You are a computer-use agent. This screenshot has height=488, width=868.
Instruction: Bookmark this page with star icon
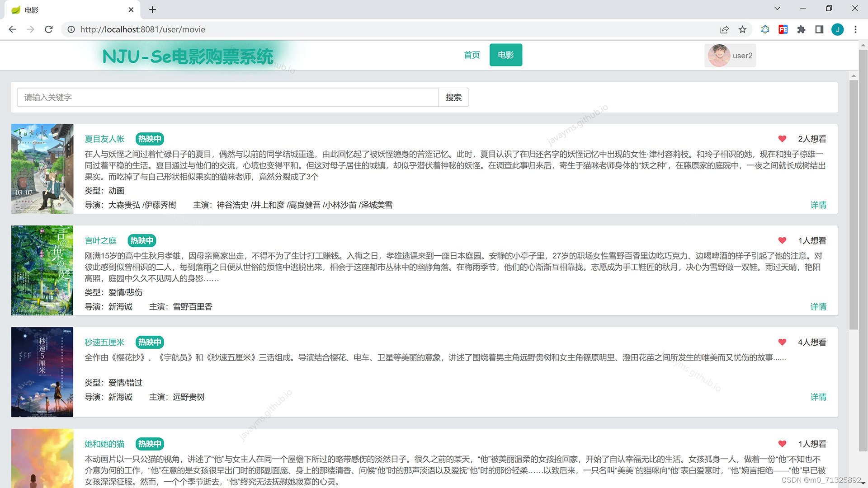[742, 29]
